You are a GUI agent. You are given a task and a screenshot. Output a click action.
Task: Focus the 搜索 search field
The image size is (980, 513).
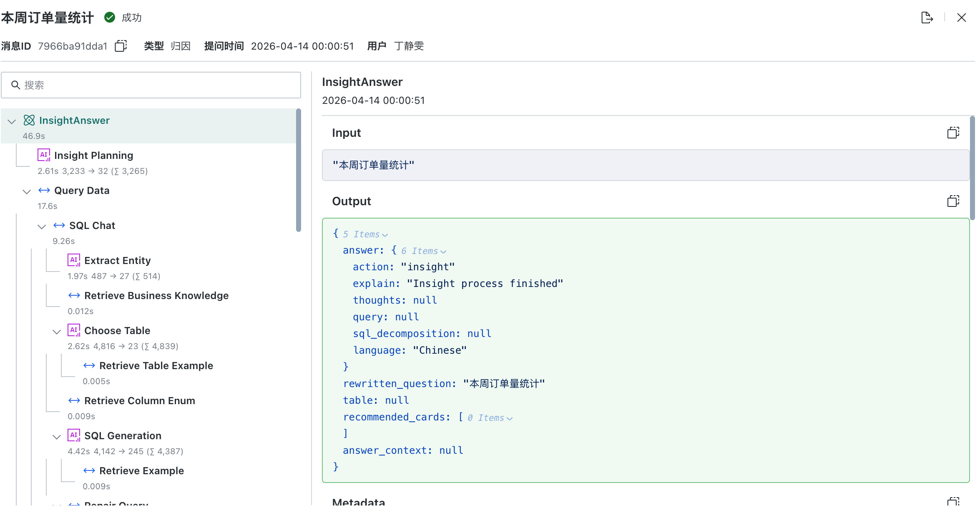click(x=151, y=85)
